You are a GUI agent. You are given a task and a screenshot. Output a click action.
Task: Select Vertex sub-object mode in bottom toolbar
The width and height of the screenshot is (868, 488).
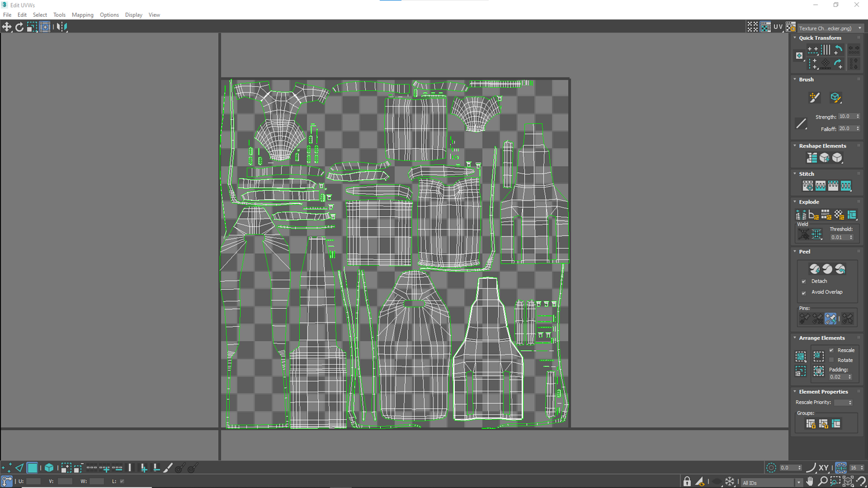coord(6,468)
